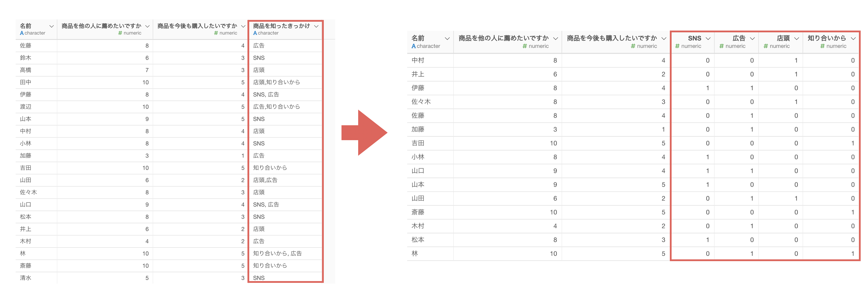Open 名前 column menu in right table
Viewport: 868px width, 298px height.
pos(447,38)
